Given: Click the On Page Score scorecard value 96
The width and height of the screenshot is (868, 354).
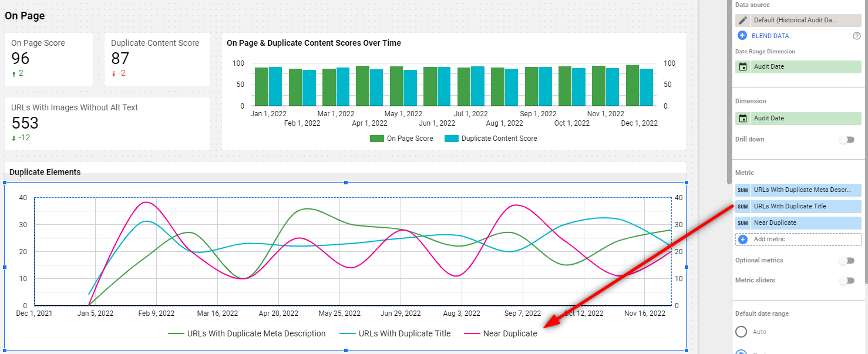Looking at the screenshot, I should tap(21, 59).
